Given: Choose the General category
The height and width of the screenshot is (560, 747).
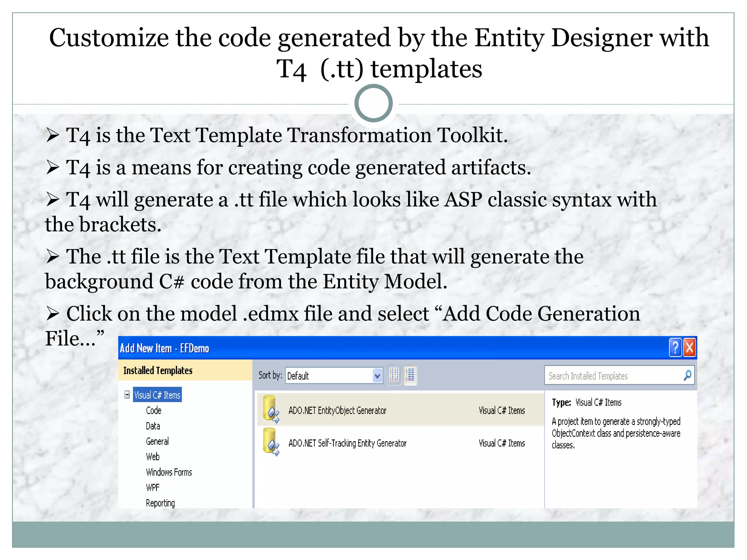Looking at the screenshot, I should click(x=157, y=442).
